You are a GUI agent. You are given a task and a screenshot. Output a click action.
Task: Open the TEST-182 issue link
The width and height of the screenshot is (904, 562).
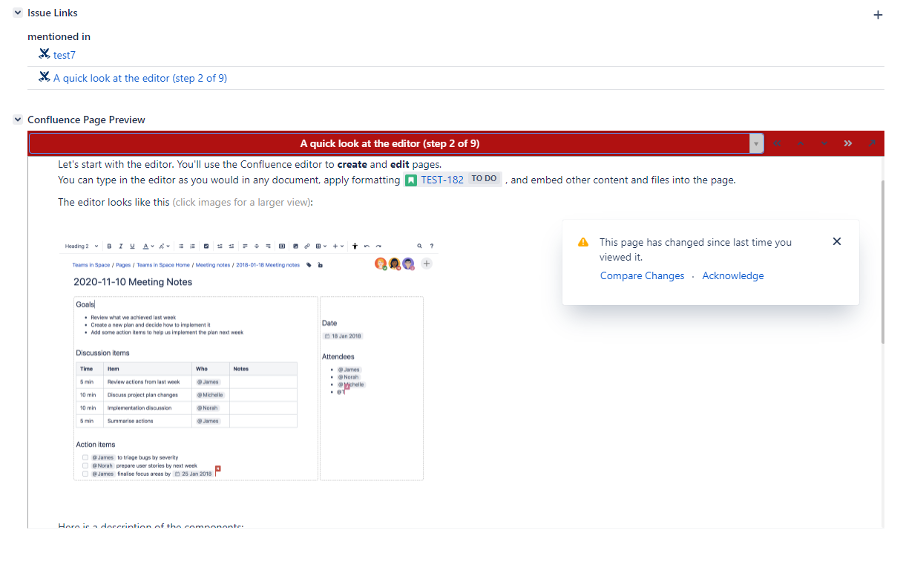pyautogui.click(x=441, y=180)
